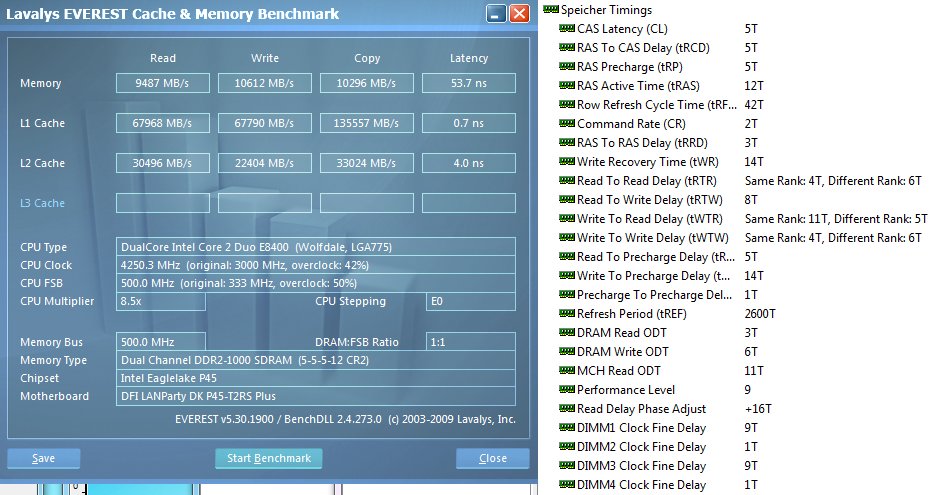The image size is (936, 495).
Task: Click the RAS Precharge (tRP) icon
Action: (x=566, y=67)
